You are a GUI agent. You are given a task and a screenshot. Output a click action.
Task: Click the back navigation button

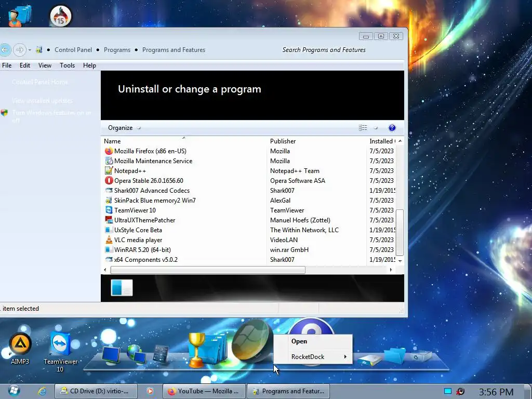[5, 50]
